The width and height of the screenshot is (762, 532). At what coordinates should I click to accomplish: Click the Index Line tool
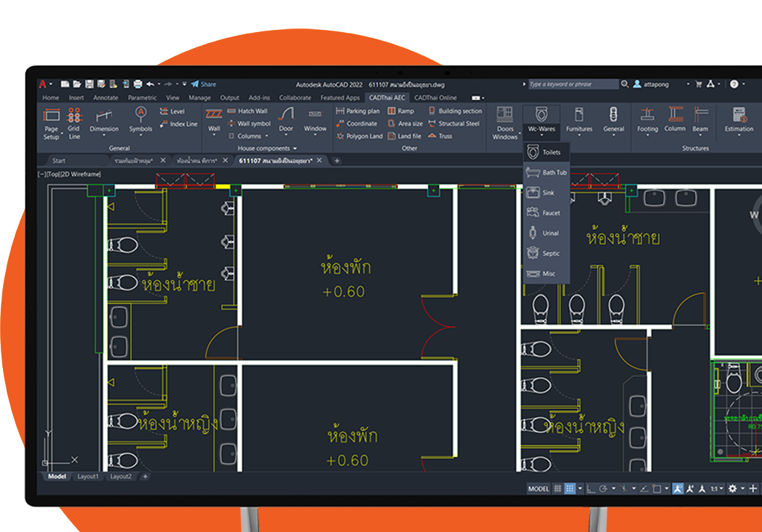point(178,124)
